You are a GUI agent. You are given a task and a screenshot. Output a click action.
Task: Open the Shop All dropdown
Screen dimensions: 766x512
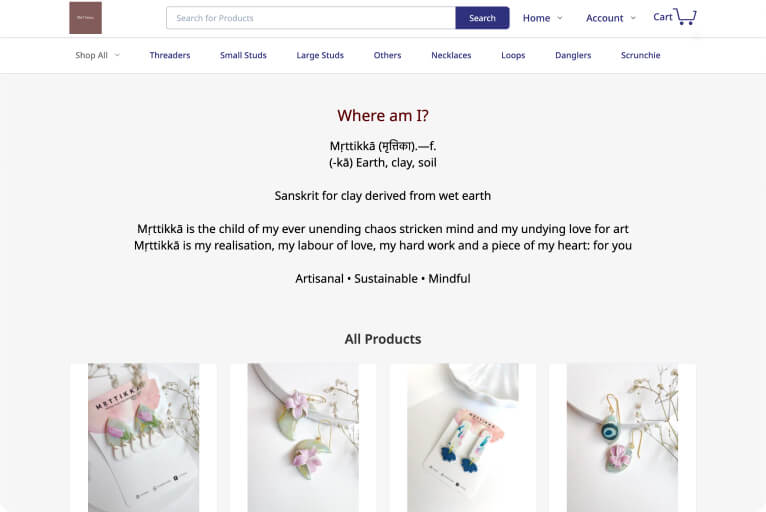[x=97, y=55]
